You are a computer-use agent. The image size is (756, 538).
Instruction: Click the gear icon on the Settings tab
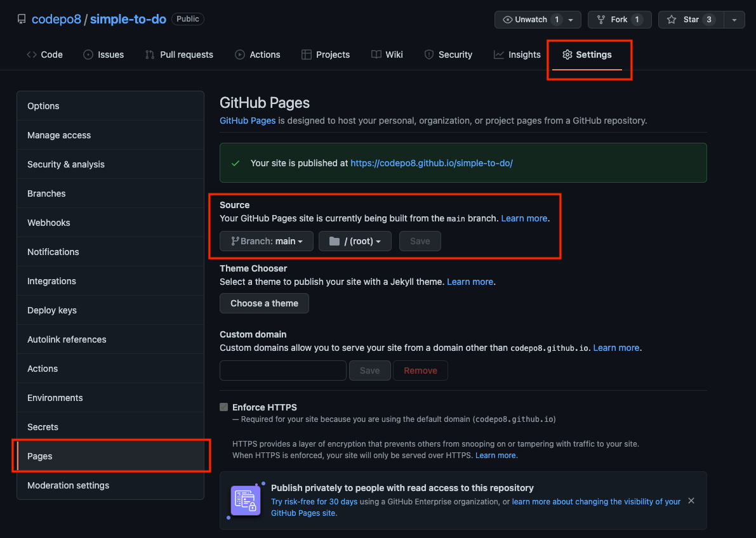(x=567, y=55)
